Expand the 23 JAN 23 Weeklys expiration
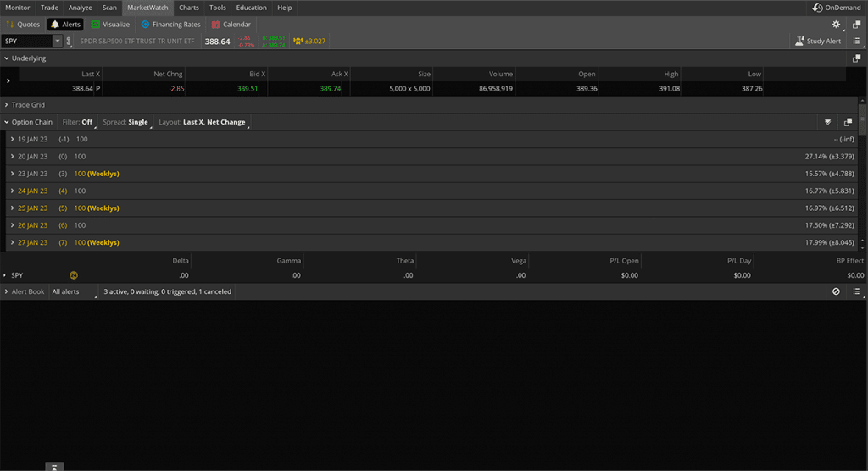 point(12,174)
